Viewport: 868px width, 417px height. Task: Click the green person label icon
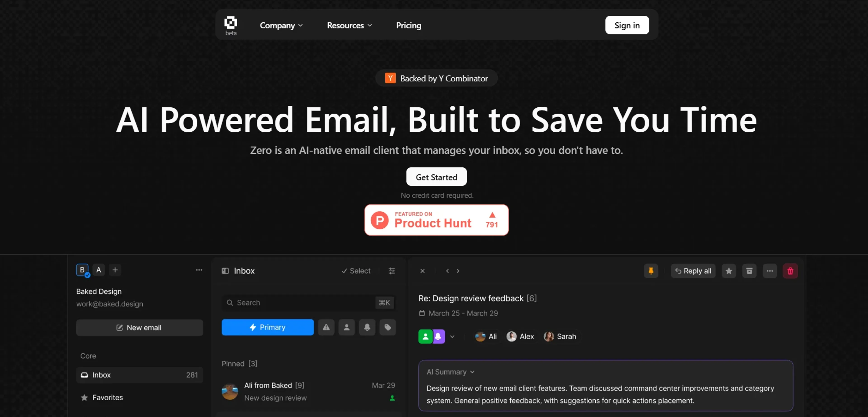(425, 336)
